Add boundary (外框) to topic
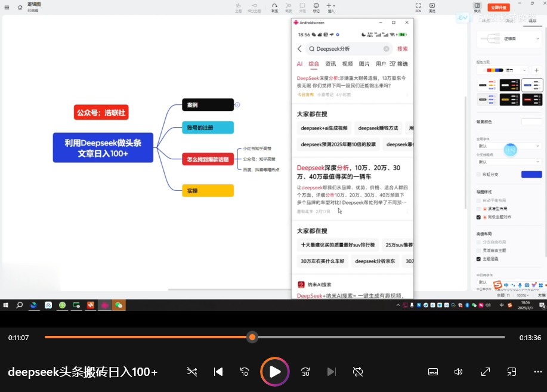 pos(302,7)
